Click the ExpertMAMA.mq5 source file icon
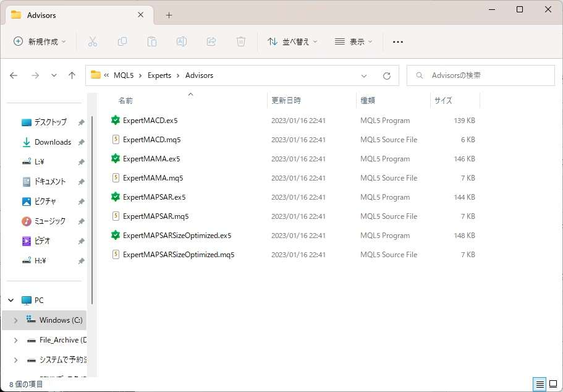The height and width of the screenshot is (392, 563). pyautogui.click(x=115, y=178)
